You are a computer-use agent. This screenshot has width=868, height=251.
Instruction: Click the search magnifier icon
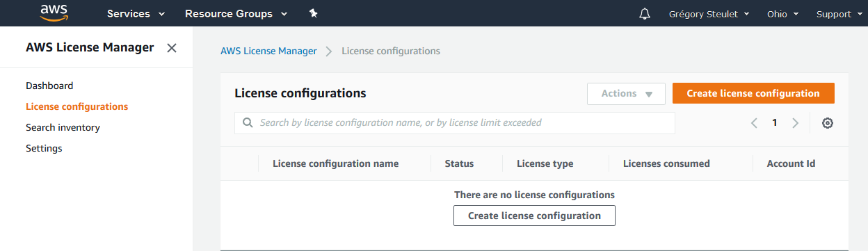[x=248, y=123]
